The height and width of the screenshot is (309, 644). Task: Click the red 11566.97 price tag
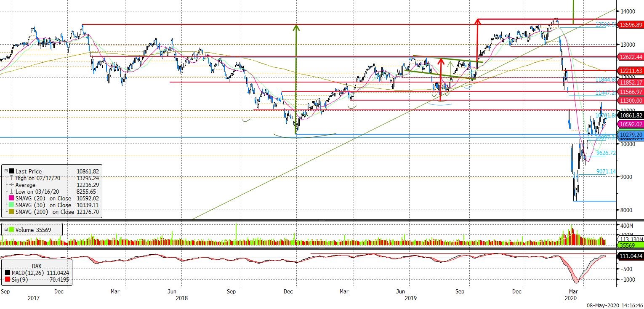tap(630, 92)
